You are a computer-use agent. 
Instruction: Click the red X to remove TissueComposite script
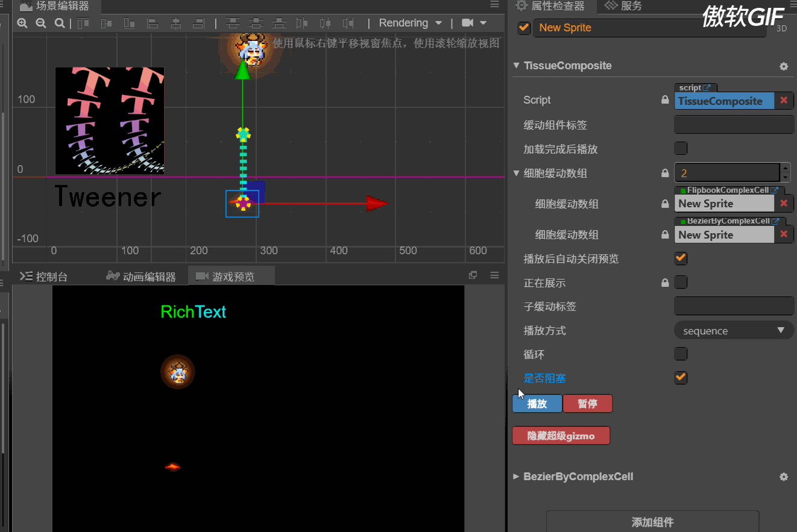783,100
